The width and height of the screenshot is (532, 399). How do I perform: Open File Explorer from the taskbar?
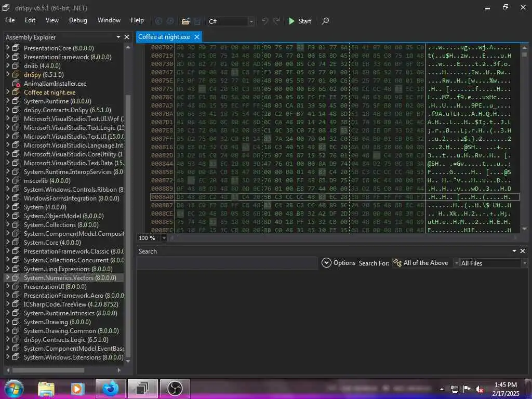point(46,389)
